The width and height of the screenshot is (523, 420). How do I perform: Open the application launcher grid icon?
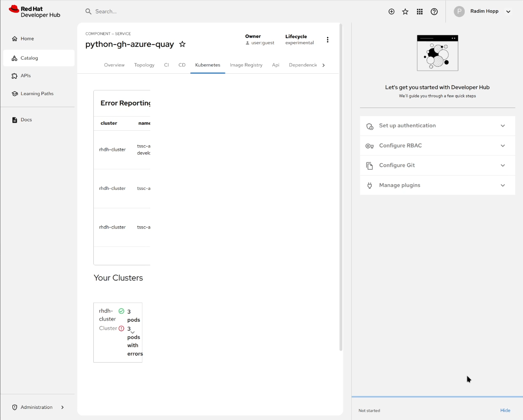tap(420, 12)
